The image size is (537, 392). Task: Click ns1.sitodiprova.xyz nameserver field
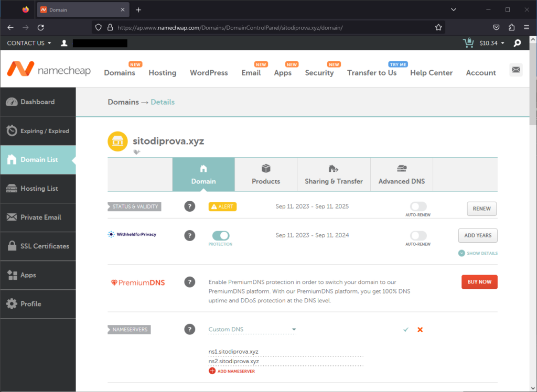coord(286,352)
